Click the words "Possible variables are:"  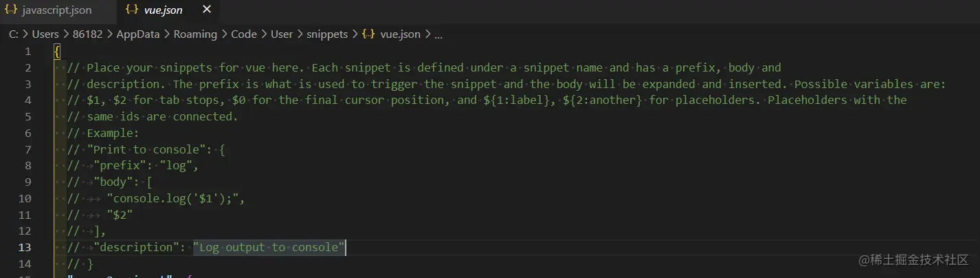click(x=871, y=84)
